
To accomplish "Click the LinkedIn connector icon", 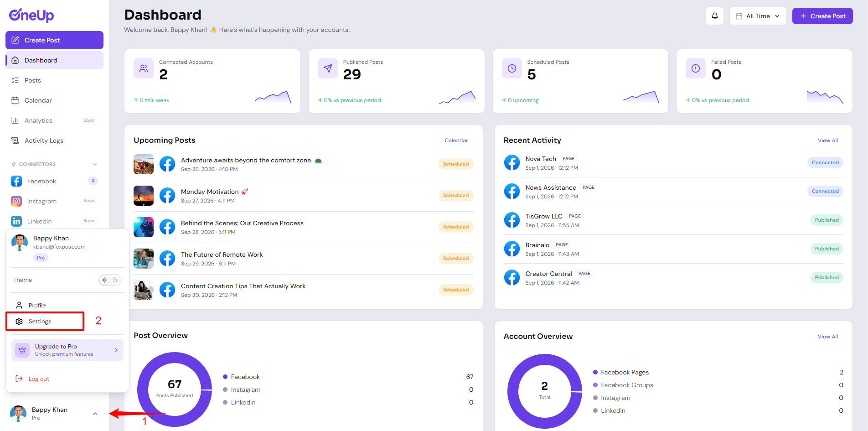I will click(16, 221).
